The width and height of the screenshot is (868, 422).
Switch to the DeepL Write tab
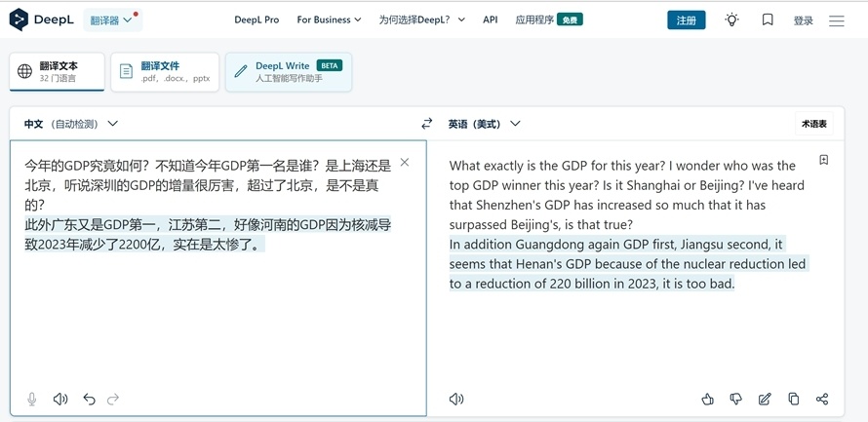[289, 72]
